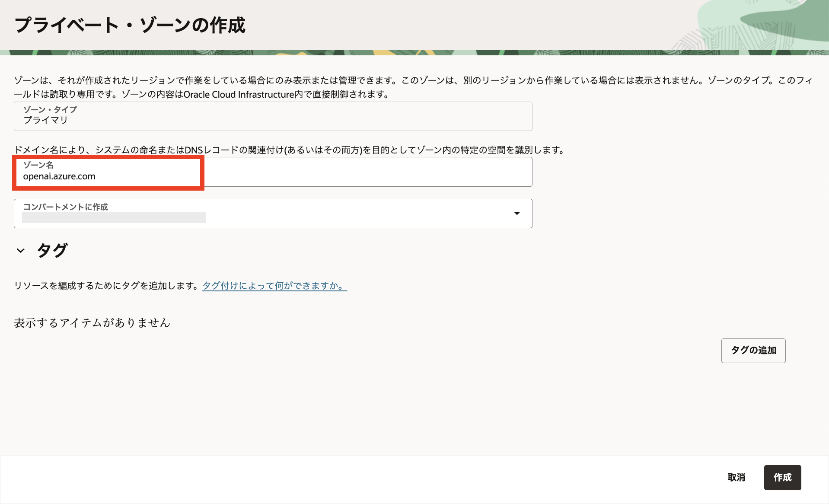Click the 表示するアイテムがありません message
Viewport: 829px width, 504px height.
pyautogui.click(x=92, y=322)
